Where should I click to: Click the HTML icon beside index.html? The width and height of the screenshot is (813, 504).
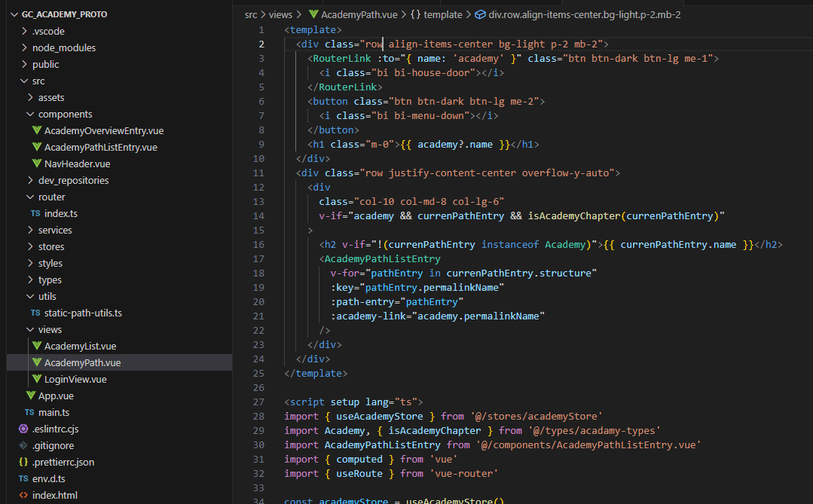coord(23,495)
